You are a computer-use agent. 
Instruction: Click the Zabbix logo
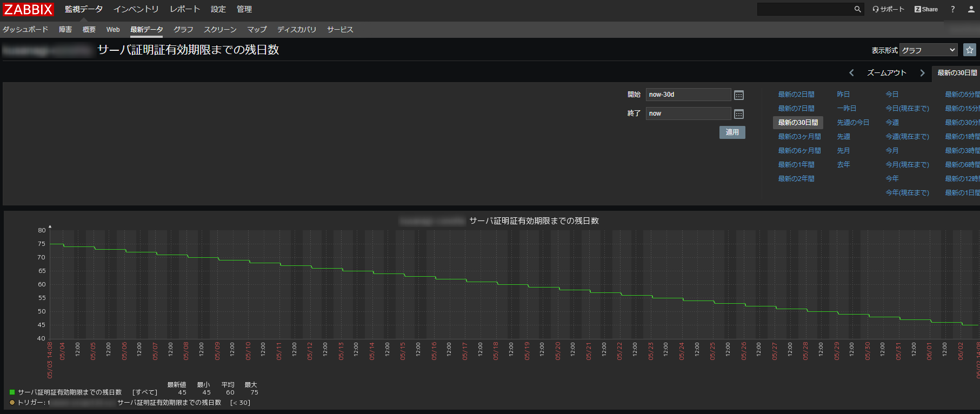(x=28, y=9)
